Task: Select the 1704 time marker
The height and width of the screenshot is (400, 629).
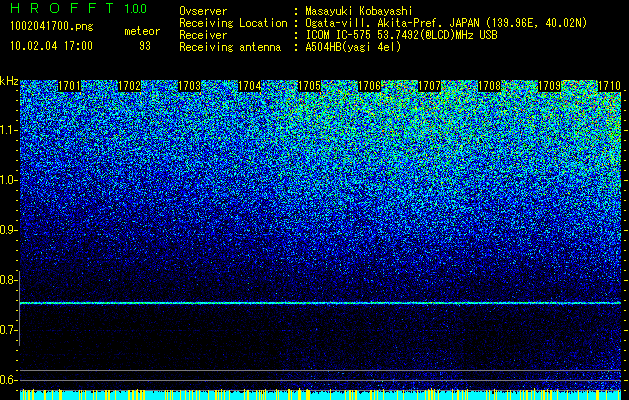Action: pyautogui.click(x=250, y=86)
